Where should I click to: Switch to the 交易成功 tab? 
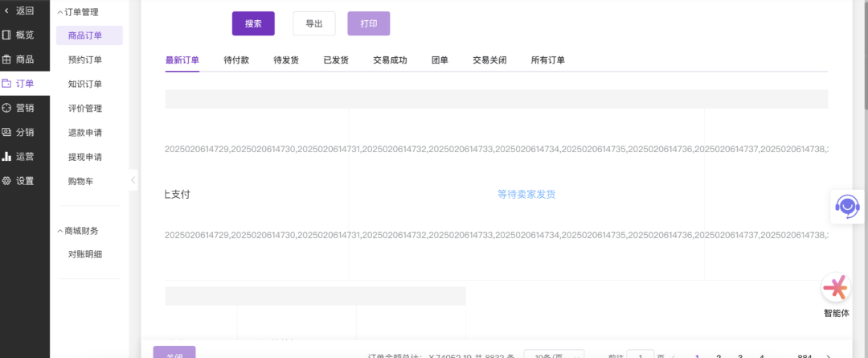pyautogui.click(x=390, y=60)
